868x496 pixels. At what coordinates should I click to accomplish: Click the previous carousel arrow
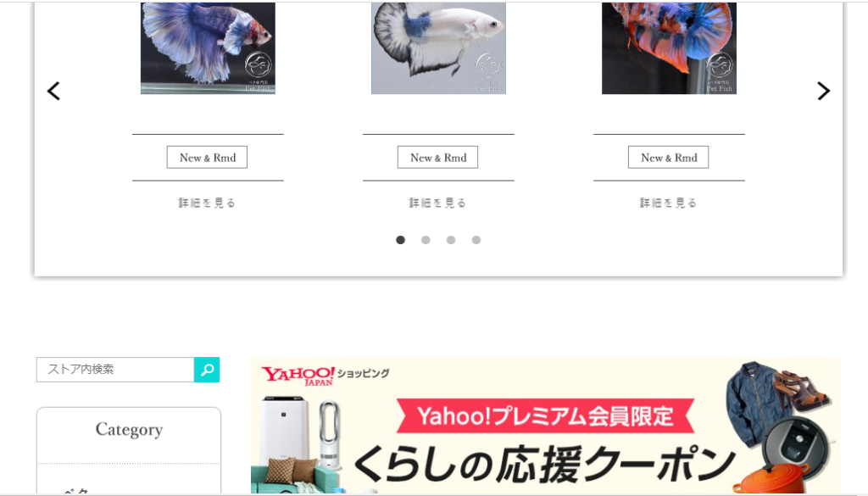pyautogui.click(x=53, y=91)
